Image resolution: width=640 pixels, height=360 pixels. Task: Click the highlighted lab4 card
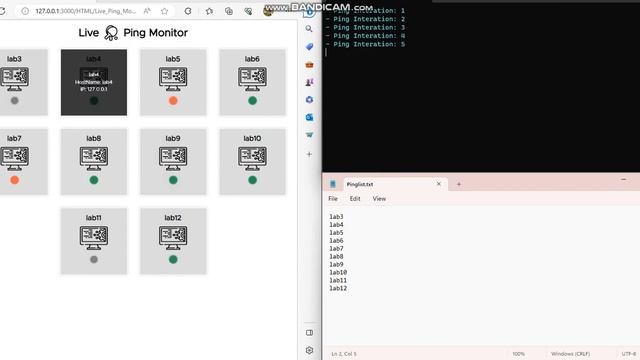(x=94, y=82)
